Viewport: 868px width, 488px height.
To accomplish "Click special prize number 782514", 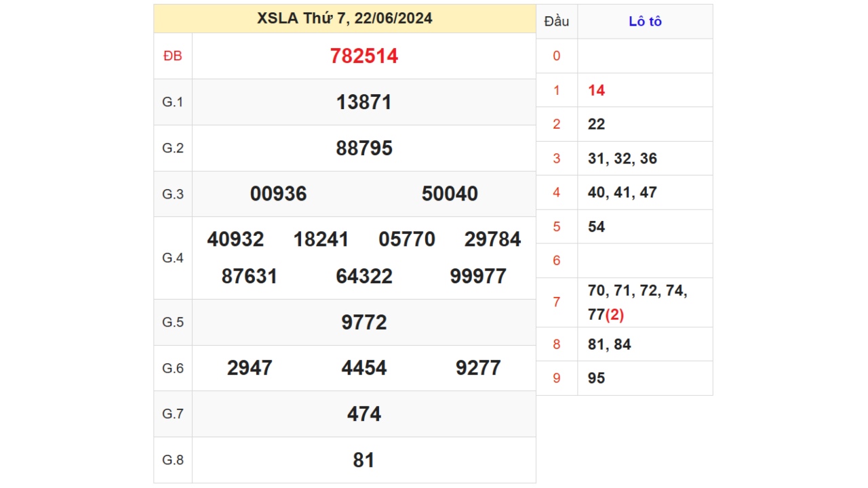I will point(364,56).
